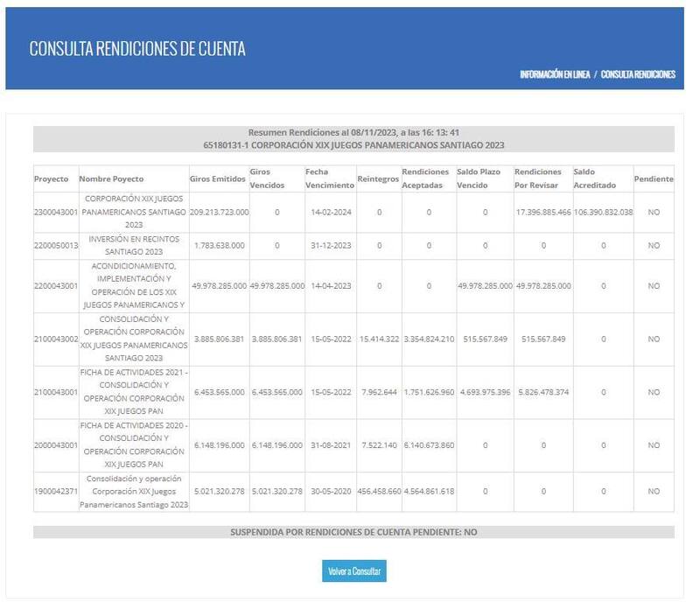Select the CONSULTA RENDICIONES breadcrumb
This screenshot has height=609, width=700.
(638, 74)
